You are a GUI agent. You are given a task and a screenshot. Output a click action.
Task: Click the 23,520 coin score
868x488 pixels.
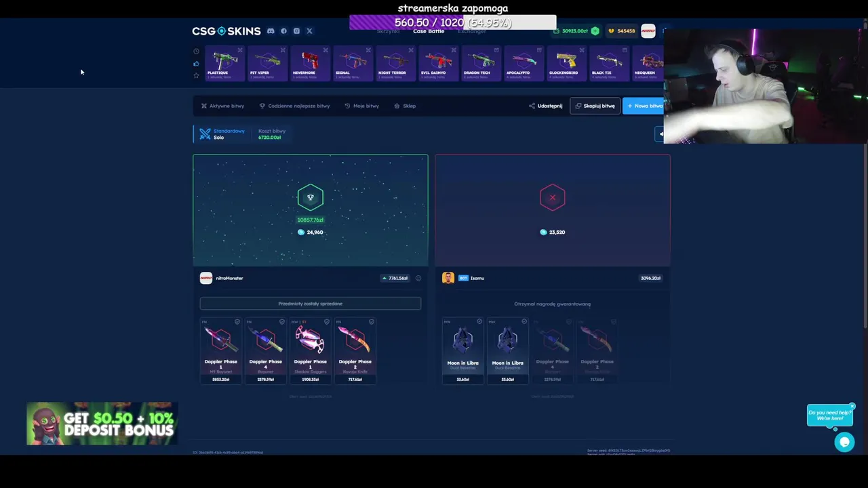(x=553, y=232)
